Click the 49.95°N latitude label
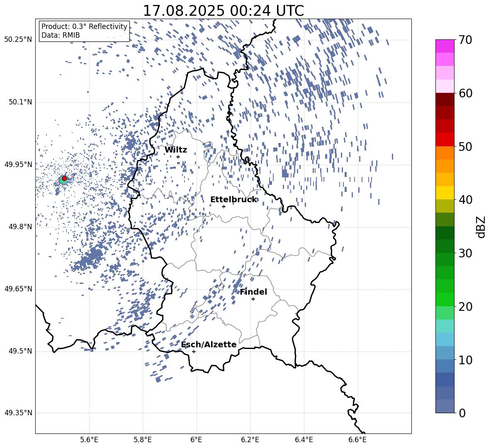491x448 pixels. tap(18, 164)
